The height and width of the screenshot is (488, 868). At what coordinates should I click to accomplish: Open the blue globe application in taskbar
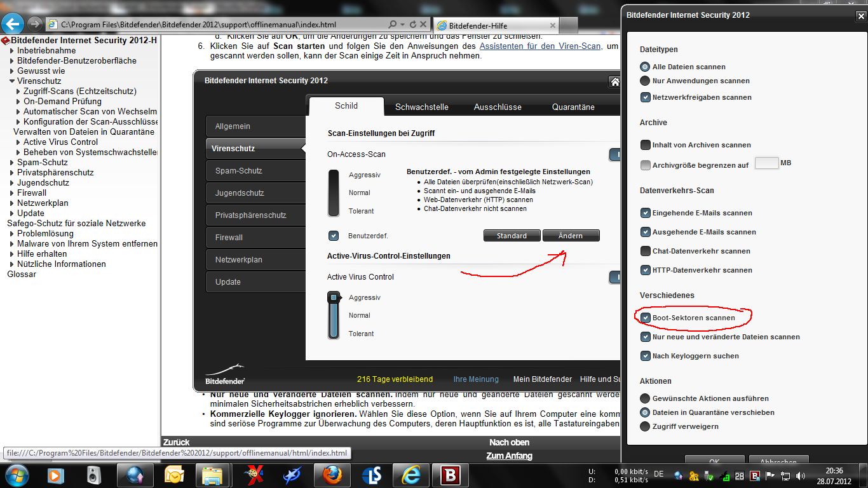point(135,475)
